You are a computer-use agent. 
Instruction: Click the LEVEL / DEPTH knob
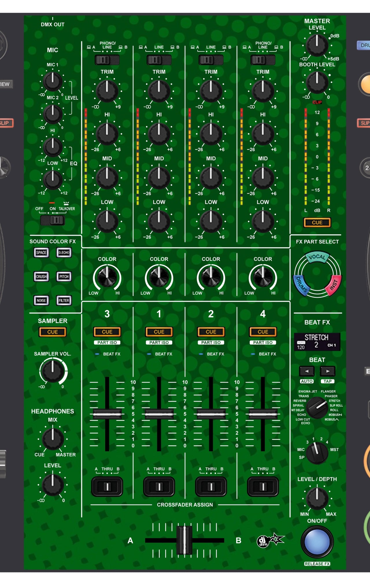click(x=317, y=499)
